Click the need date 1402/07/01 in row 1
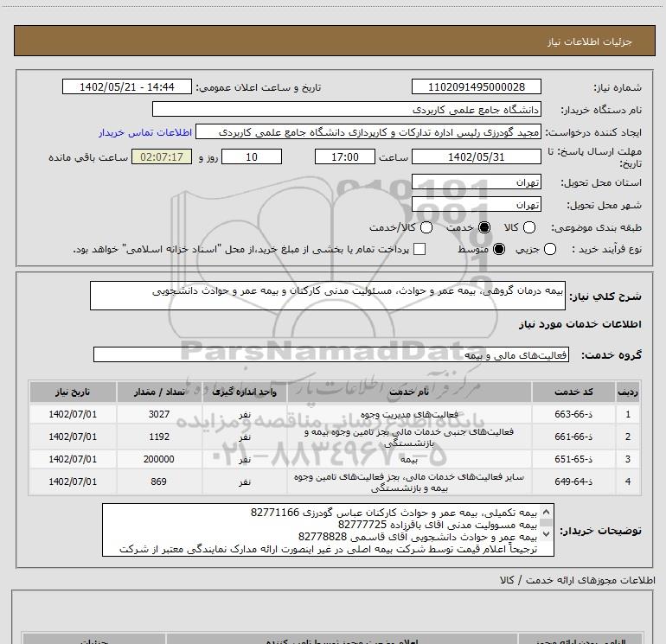The image size is (666, 644). (73, 414)
